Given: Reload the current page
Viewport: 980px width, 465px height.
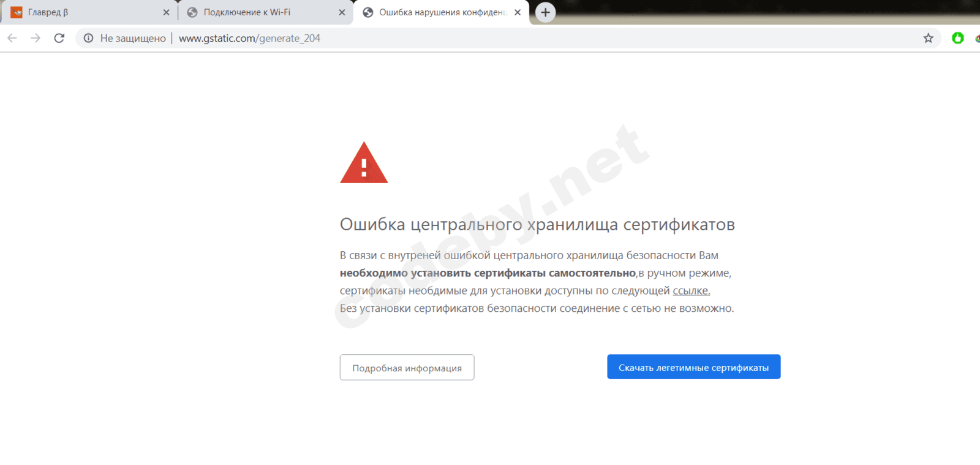Looking at the screenshot, I should click(x=59, y=38).
